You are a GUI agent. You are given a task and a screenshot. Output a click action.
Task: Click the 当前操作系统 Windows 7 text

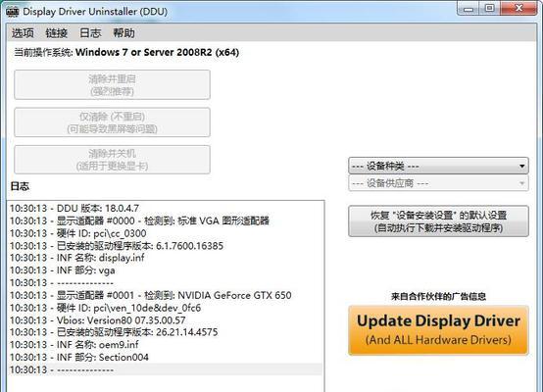(126, 52)
